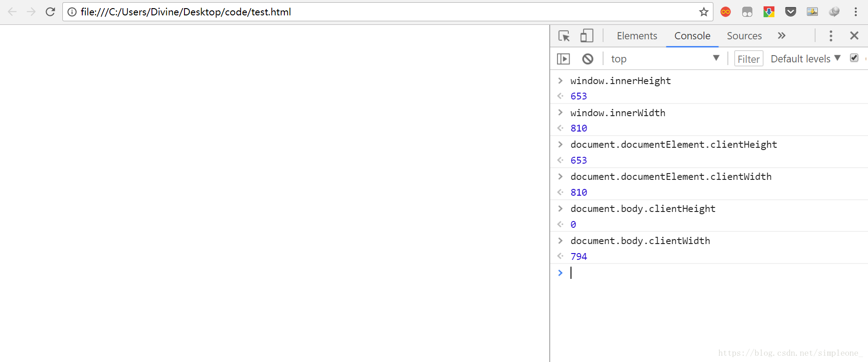Open the Sources tab
868x362 pixels.
[744, 36]
